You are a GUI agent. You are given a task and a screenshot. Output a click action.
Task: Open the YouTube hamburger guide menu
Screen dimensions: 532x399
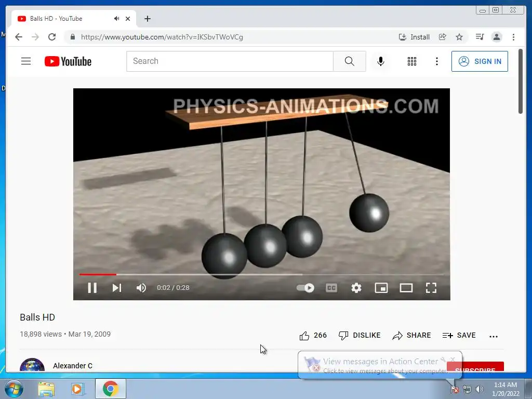coord(26,61)
